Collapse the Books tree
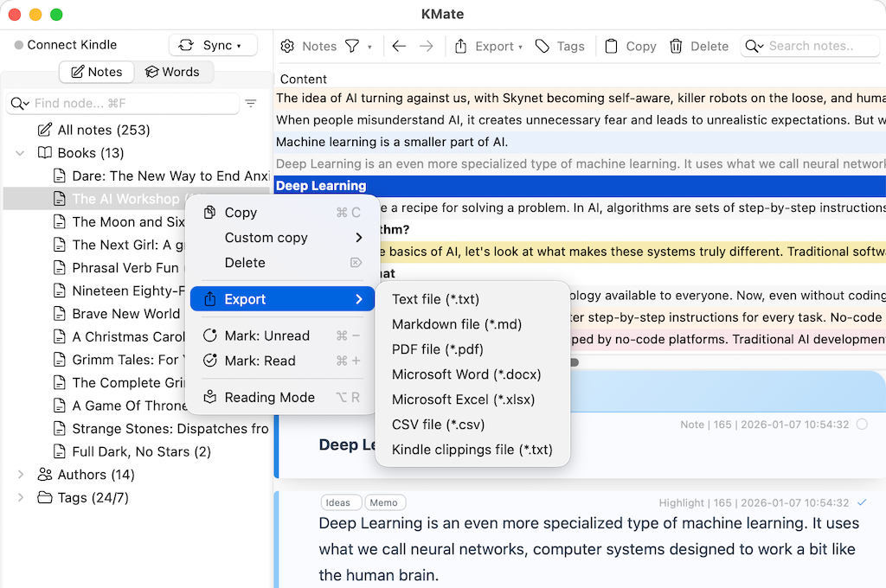The image size is (886, 588). click(19, 152)
